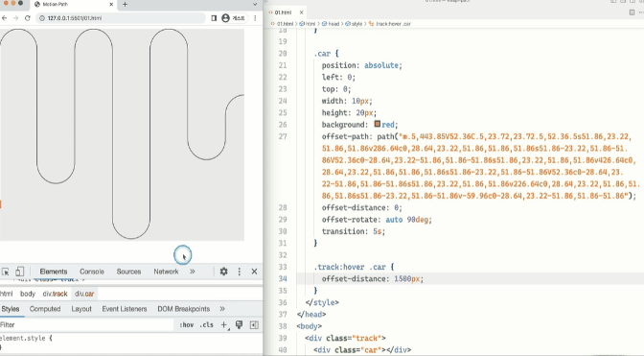
Task: Click the Chrome profile avatar icon
Action: (x=225, y=18)
